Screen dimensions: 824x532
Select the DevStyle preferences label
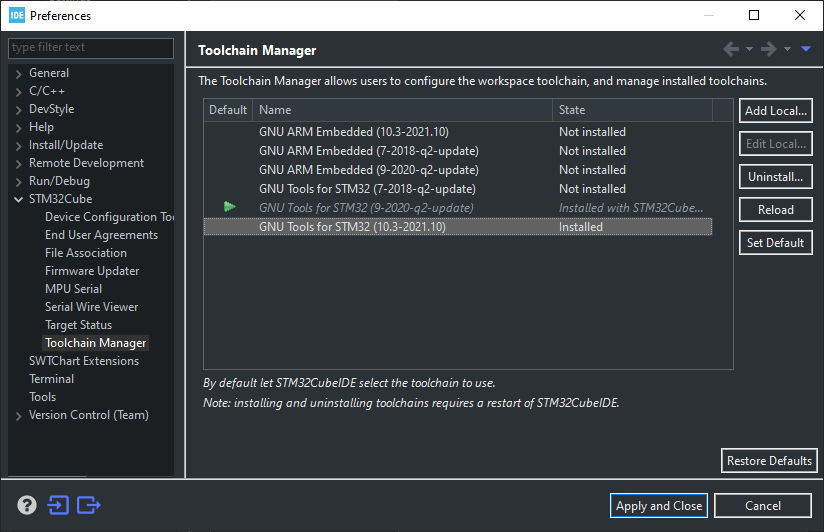pos(52,109)
